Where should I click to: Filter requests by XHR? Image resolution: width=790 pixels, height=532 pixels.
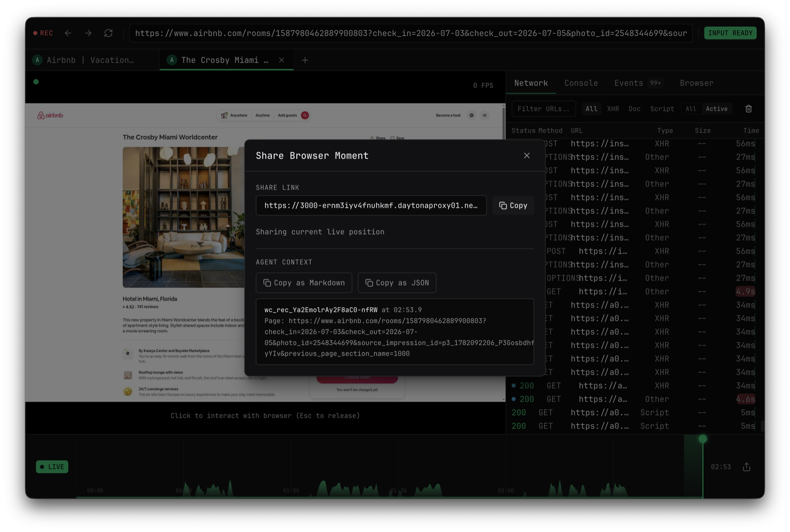tap(613, 109)
